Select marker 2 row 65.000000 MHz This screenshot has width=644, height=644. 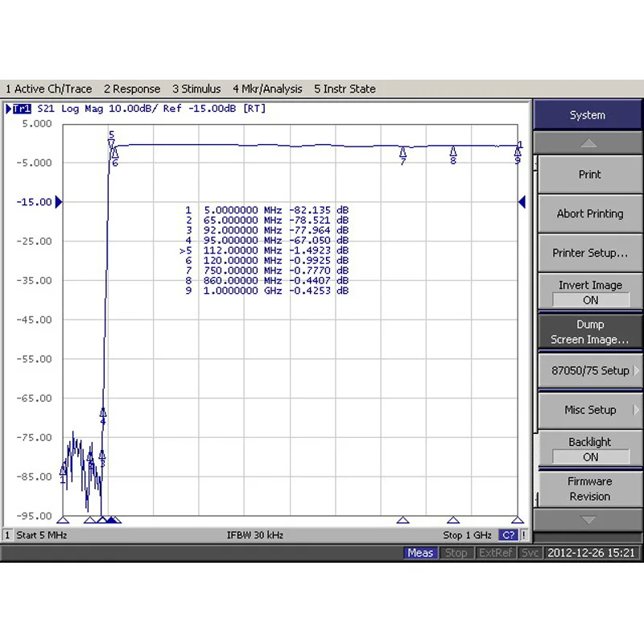[x=266, y=220]
